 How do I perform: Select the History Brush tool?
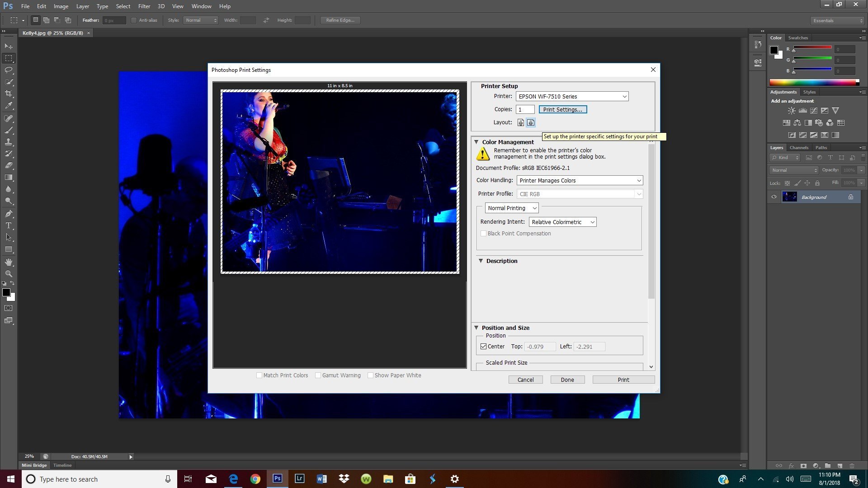click(9, 154)
